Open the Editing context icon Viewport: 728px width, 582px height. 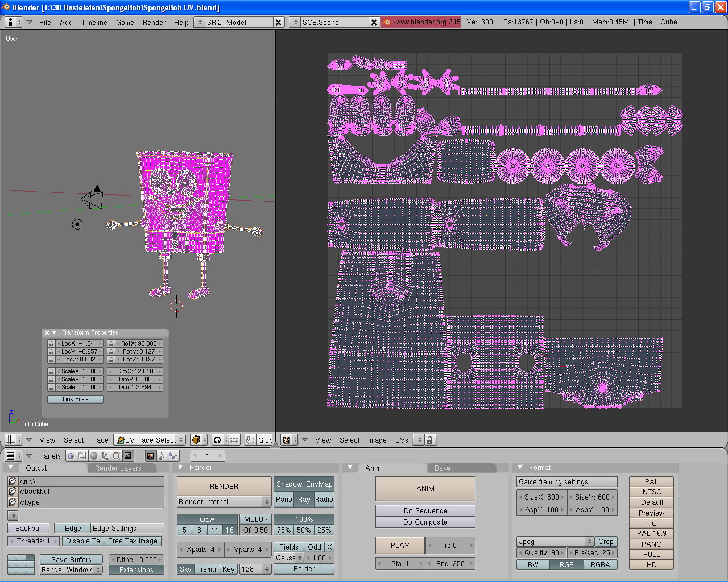[116, 456]
